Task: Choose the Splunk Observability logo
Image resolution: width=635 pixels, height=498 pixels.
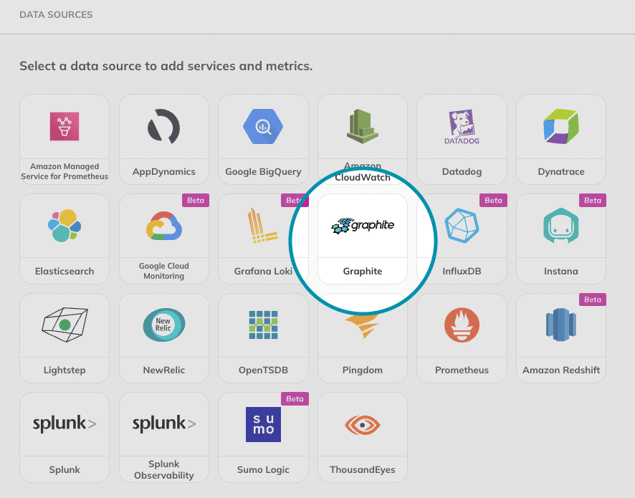Action: tap(164, 424)
